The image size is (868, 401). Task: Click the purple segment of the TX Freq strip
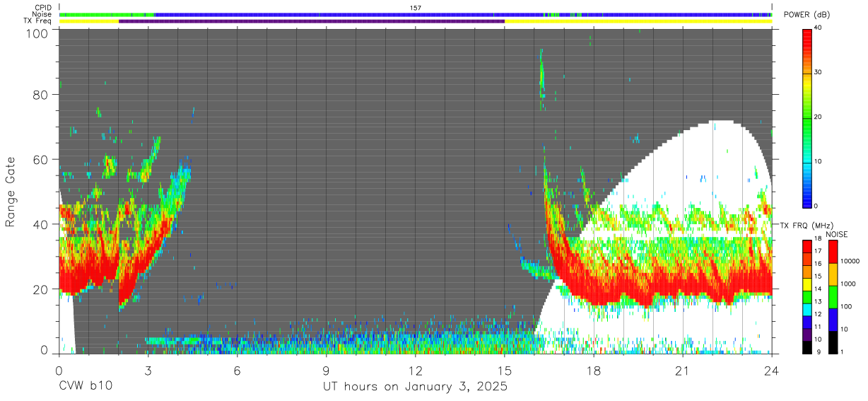coord(312,21)
